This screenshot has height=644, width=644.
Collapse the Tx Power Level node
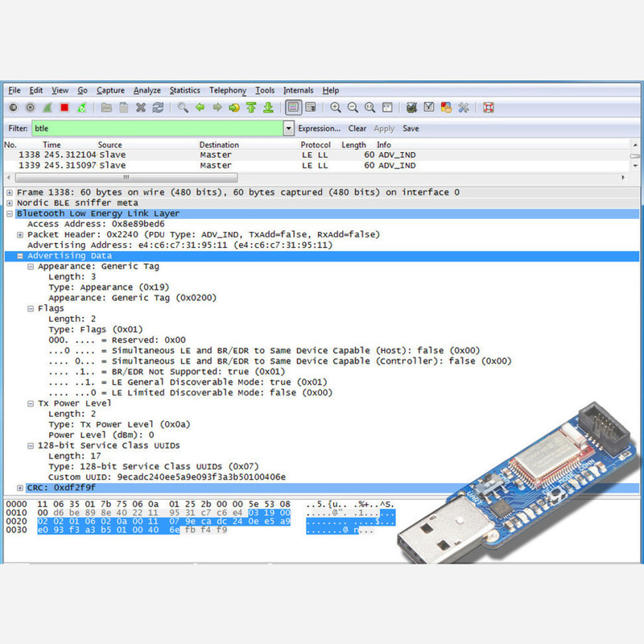31,404
